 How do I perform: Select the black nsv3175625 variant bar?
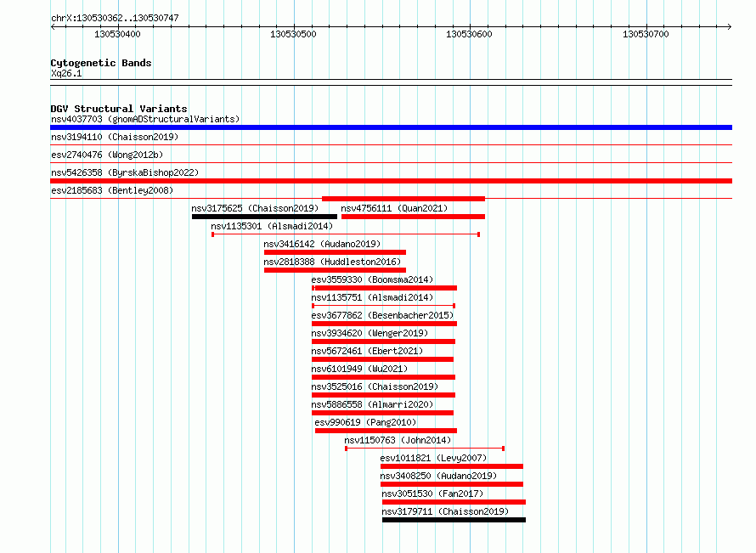coord(264,217)
